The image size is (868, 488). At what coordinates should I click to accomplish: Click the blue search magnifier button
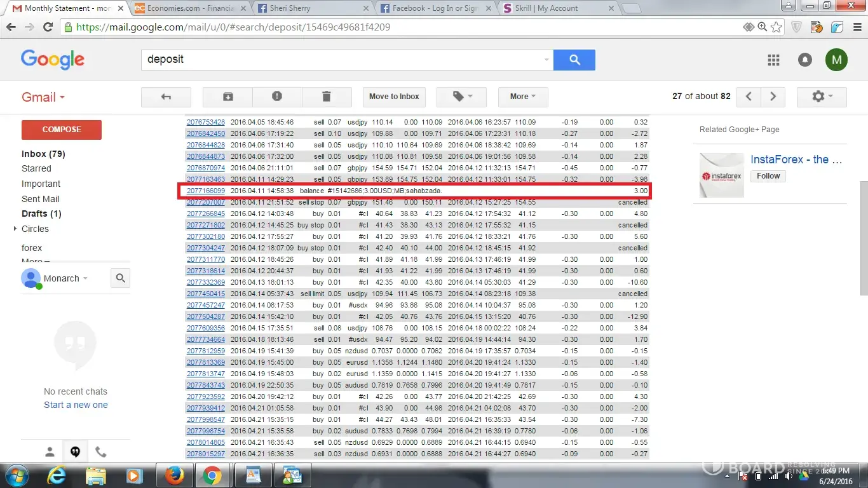(574, 60)
